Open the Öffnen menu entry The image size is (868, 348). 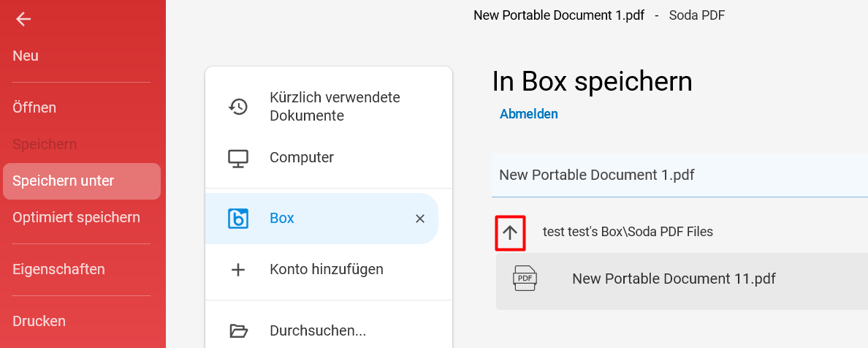point(34,107)
